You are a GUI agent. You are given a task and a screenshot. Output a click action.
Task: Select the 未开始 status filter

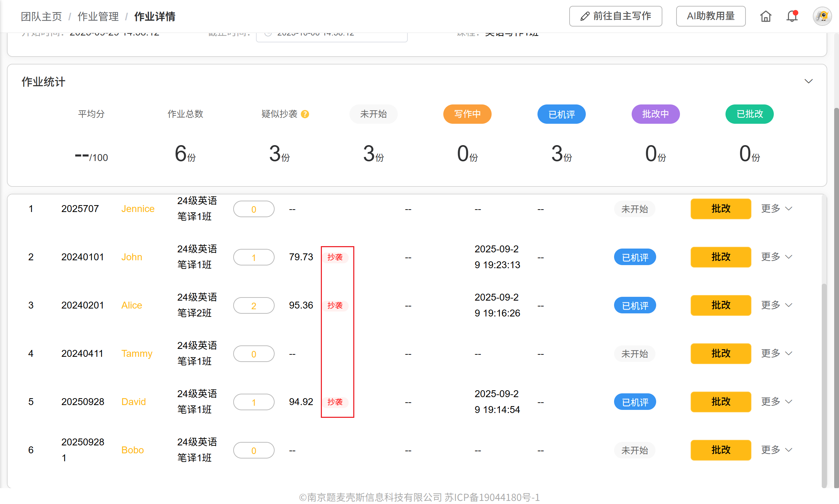point(373,114)
